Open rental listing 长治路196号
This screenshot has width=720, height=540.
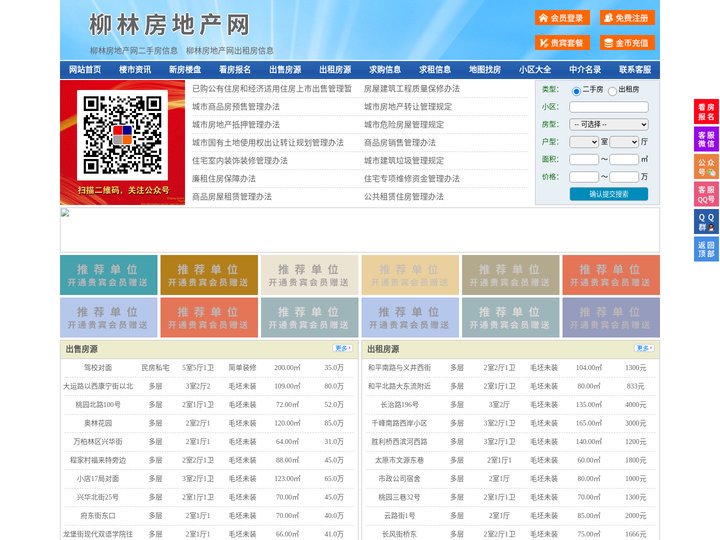coord(399,405)
